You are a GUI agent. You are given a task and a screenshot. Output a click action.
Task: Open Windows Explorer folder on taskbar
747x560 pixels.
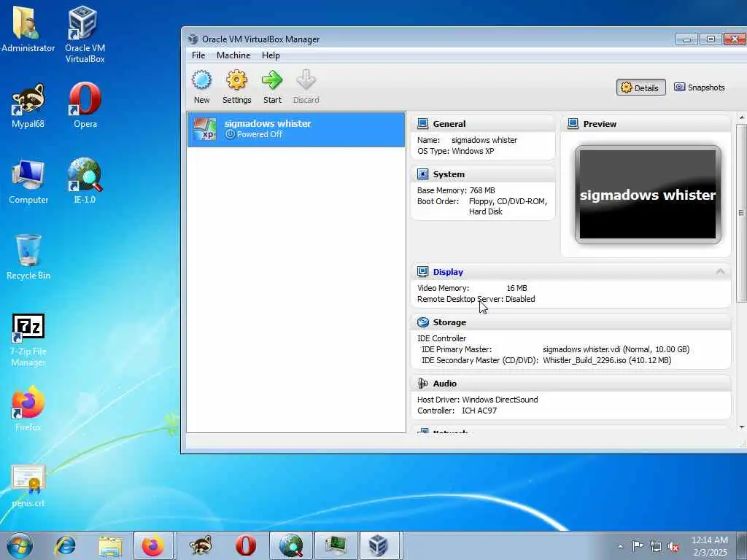pyautogui.click(x=111, y=545)
